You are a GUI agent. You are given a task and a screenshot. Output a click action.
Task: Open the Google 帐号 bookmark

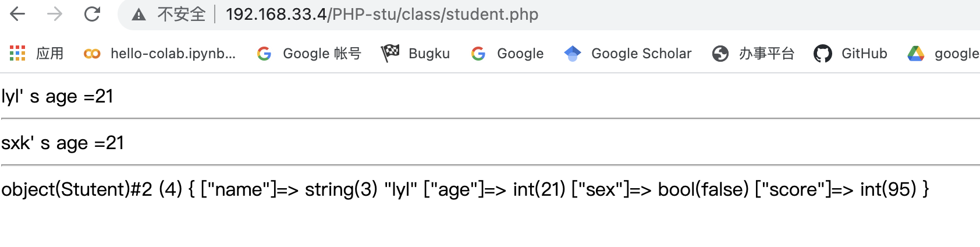[322, 54]
